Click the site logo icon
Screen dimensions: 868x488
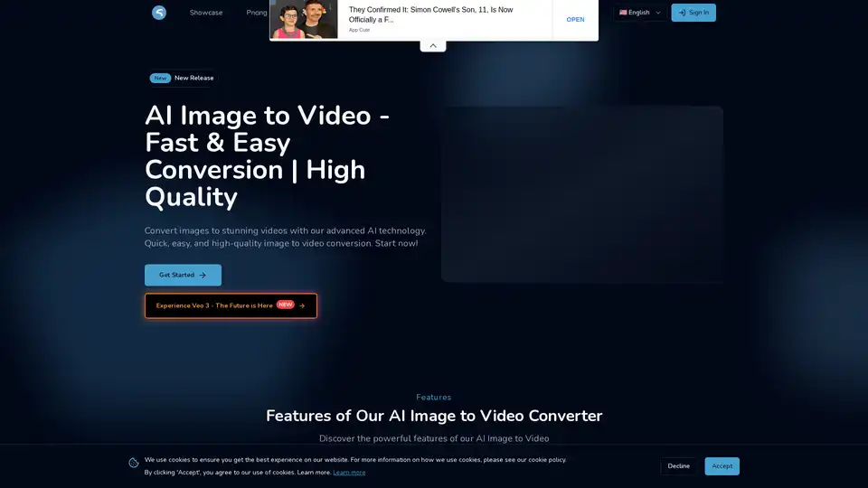click(x=159, y=13)
